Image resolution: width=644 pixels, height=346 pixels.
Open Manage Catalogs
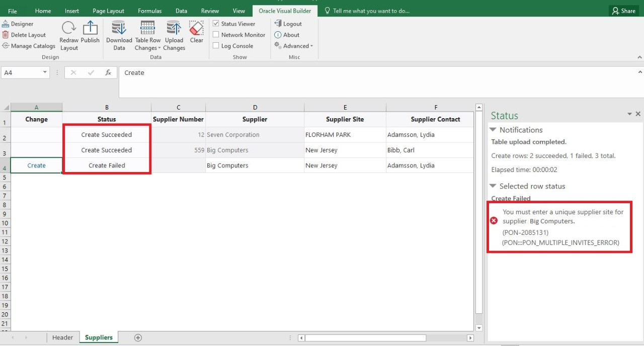pos(28,46)
